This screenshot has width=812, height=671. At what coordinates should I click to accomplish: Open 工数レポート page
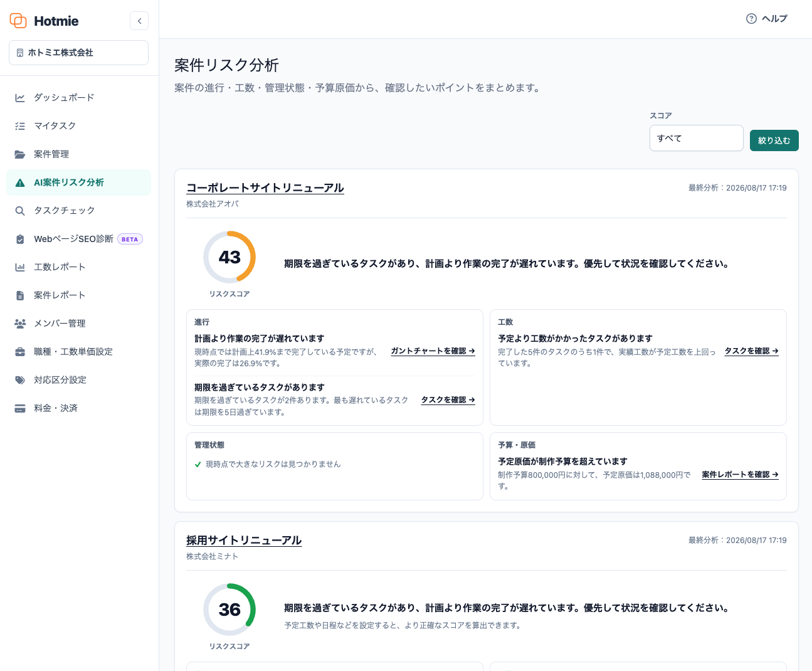78,267
